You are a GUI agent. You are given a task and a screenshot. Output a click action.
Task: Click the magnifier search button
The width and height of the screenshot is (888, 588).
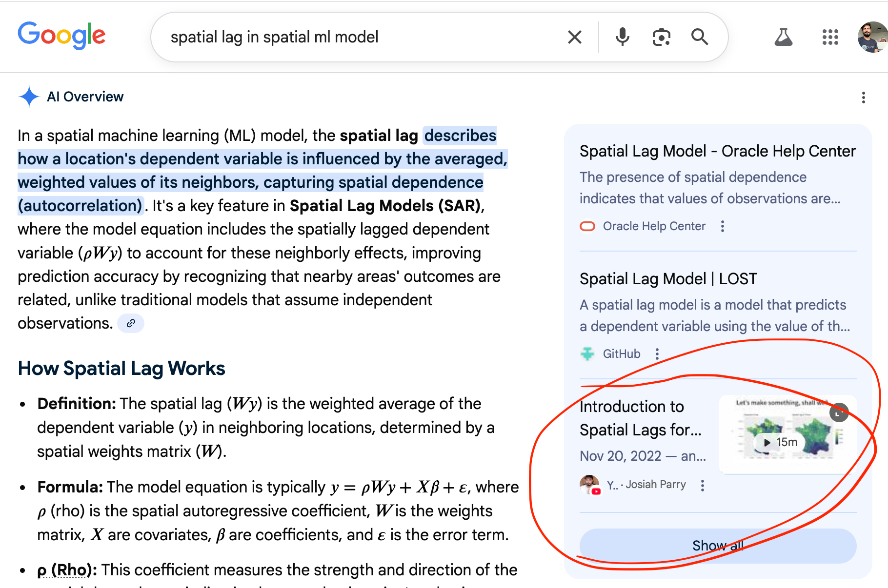coord(700,37)
